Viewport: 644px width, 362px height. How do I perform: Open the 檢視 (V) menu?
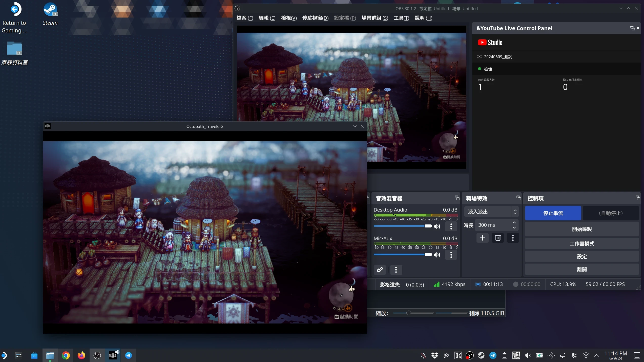[289, 18]
